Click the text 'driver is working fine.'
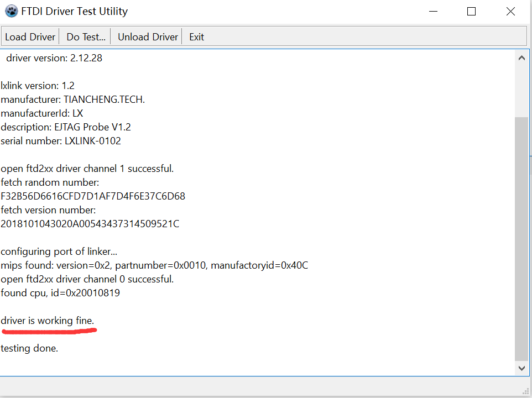Screen dimensions: 532x398 pyautogui.click(x=47, y=321)
